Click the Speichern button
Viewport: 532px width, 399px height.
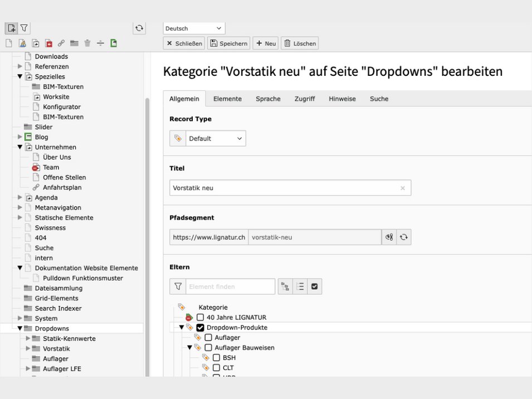point(228,43)
